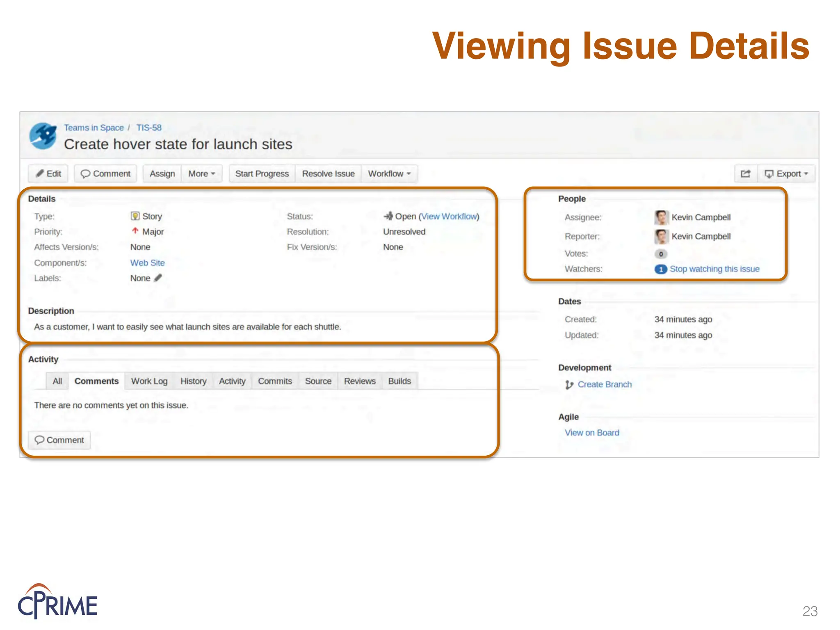Click the share issue icon button

click(x=745, y=174)
